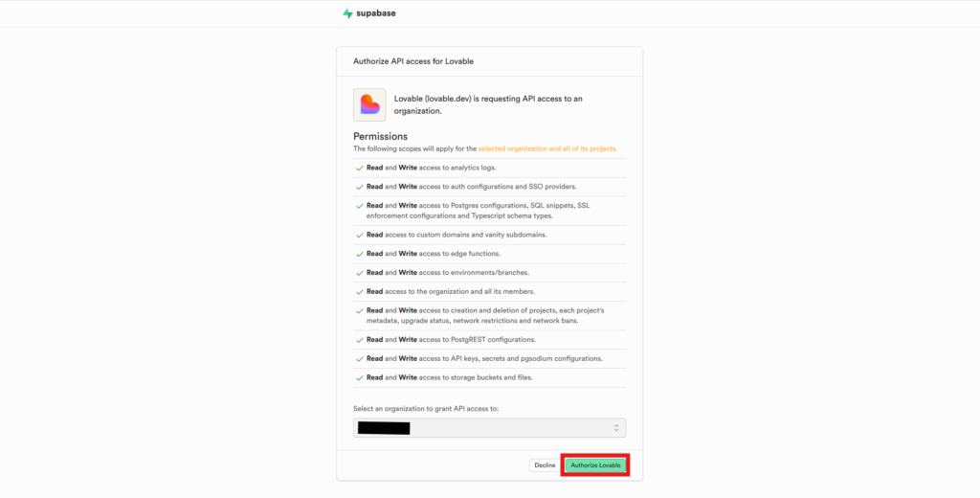Click the checkmark next to edge functions permission

point(360,254)
